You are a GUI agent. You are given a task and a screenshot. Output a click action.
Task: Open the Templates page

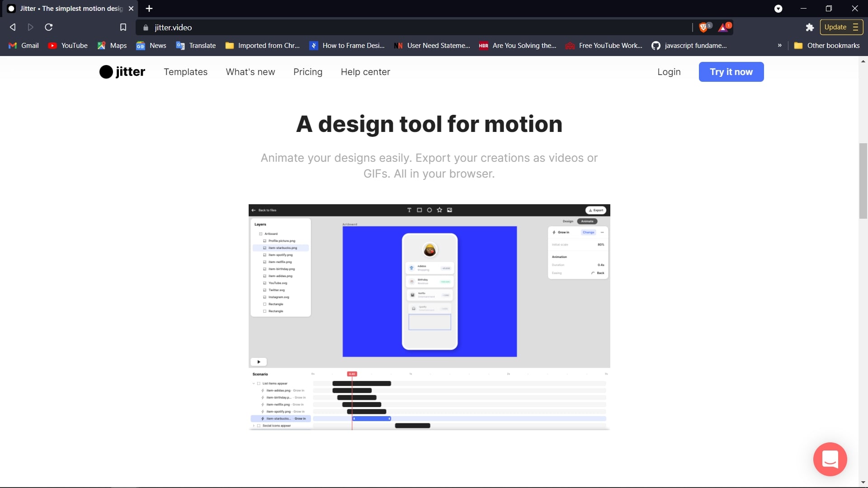[x=185, y=72]
